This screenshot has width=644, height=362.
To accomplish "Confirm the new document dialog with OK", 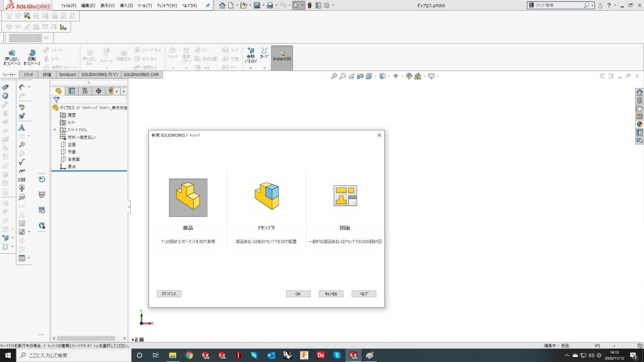I will tap(298, 294).
